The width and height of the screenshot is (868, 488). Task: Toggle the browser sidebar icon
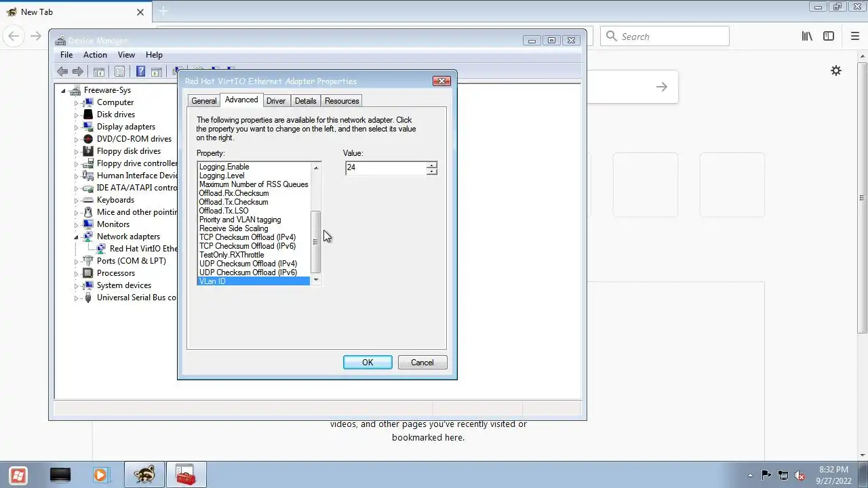click(829, 37)
